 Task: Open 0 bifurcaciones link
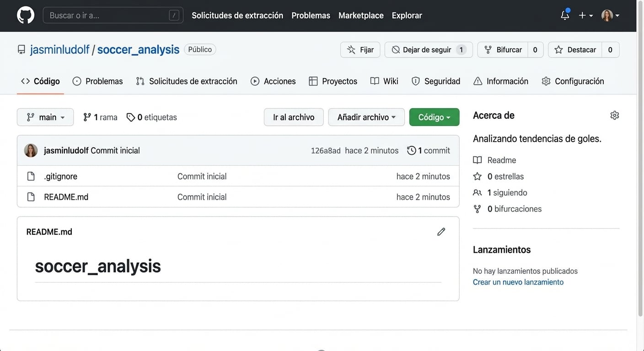tap(507, 209)
